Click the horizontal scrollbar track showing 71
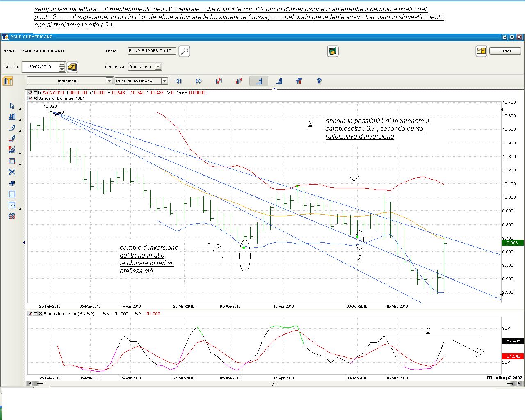Viewport: 525px width, 420px height. pyautogui.click(x=274, y=384)
